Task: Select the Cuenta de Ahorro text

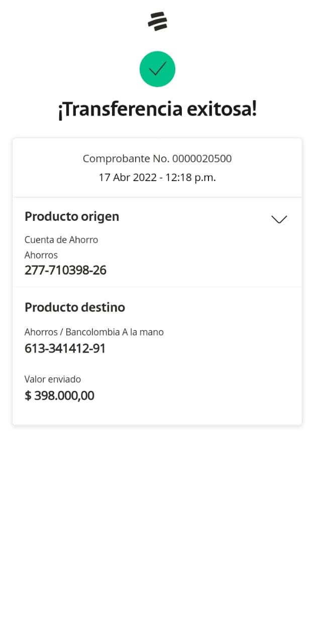Action: 61,240
